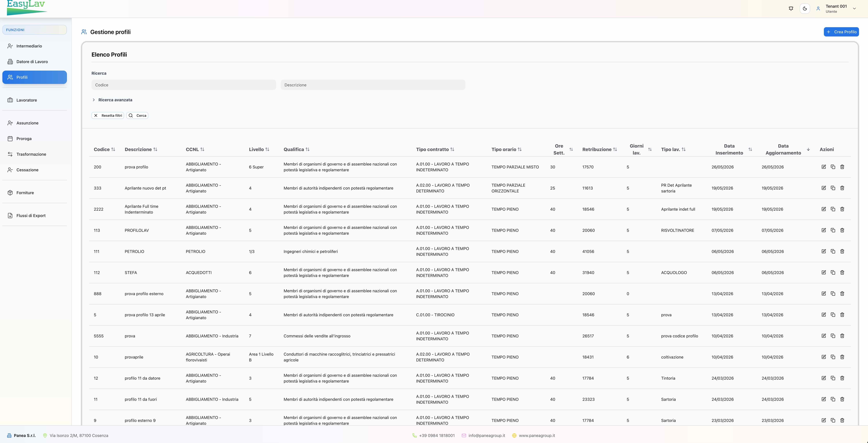The height and width of the screenshot is (443, 868).
Task: Open Flussi di Export
Action: coord(34,216)
